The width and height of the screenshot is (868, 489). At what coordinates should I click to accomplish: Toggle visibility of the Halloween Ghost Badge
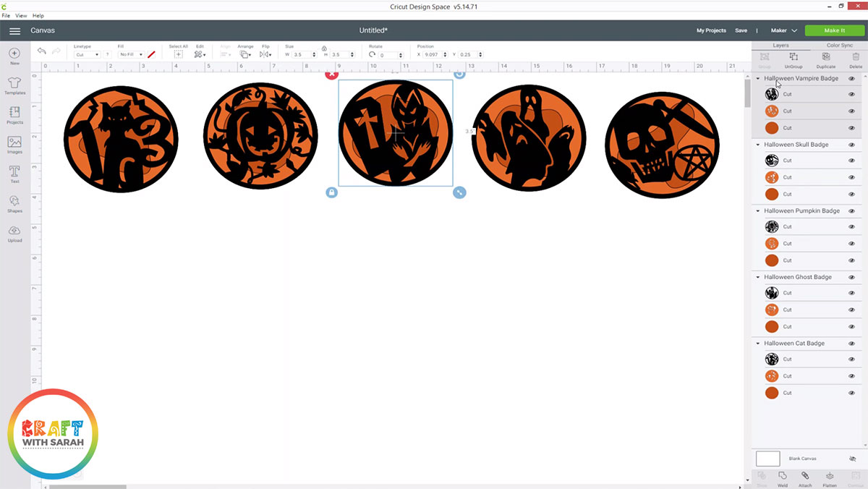[x=851, y=276]
